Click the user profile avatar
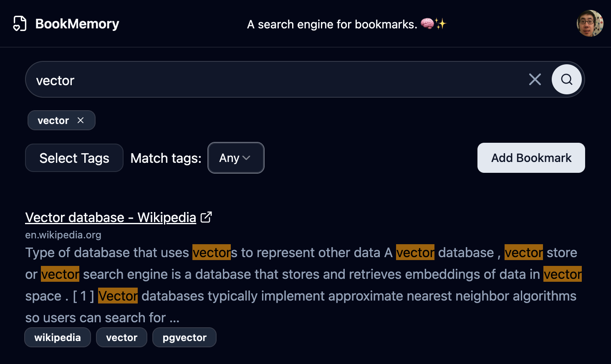The width and height of the screenshot is (611, 364). tap(590, 23)
